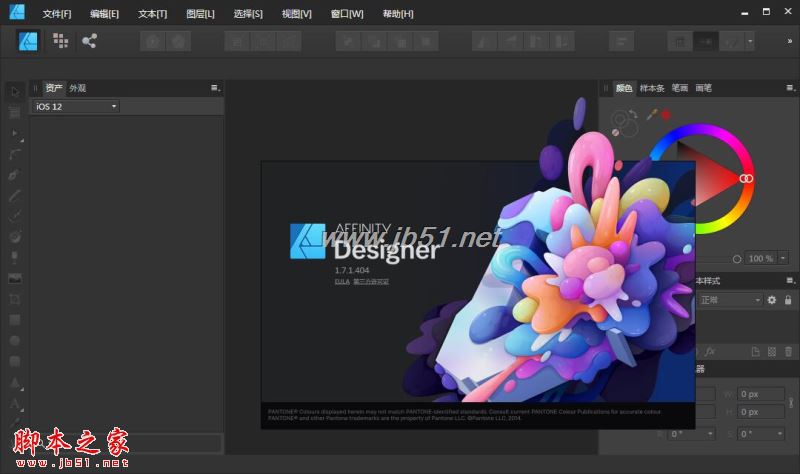
Task: Open the 帮助[H] menu
Action: (x=398, y=14)
